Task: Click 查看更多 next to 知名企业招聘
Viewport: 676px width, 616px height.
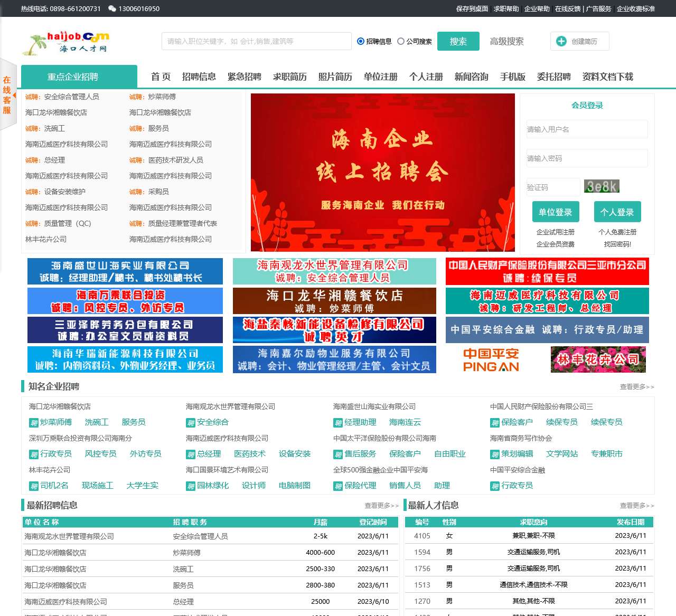Action: click(x=637, y=387)
